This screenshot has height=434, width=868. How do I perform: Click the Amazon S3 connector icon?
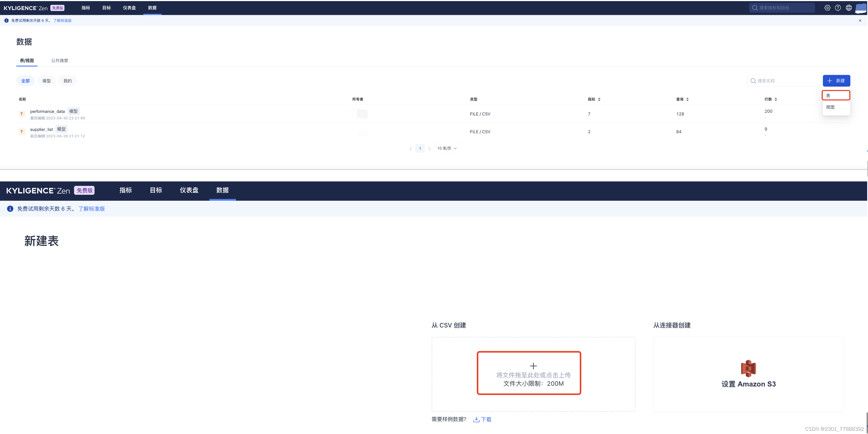pyautogui.click(x=748, y=368)
